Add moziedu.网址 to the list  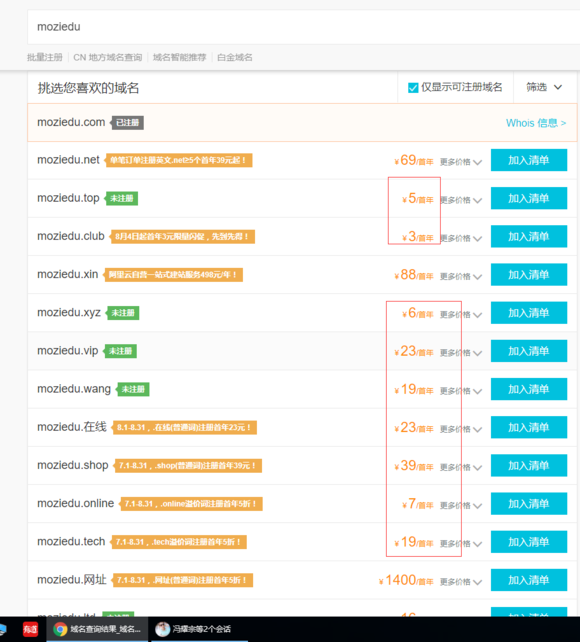529,580
